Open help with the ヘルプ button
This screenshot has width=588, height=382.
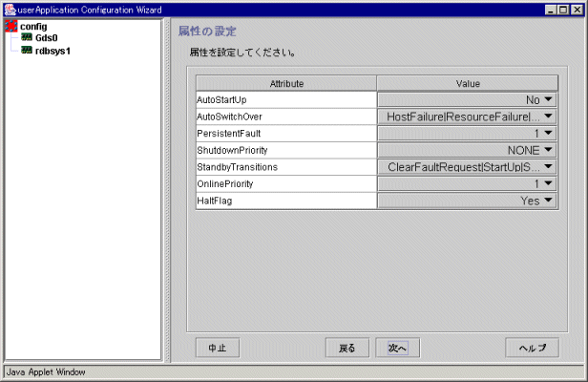coord(532,349)
